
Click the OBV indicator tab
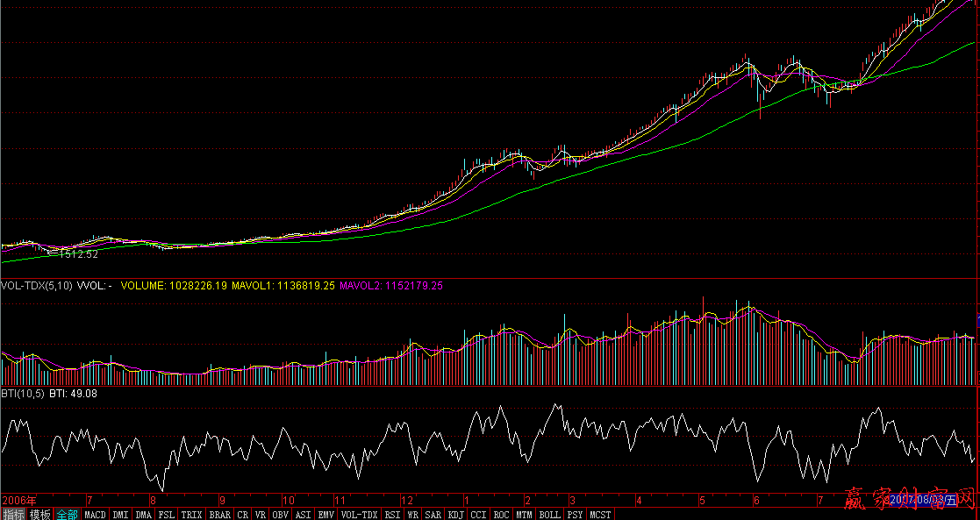pyautogui.click(x=281, y=515)
